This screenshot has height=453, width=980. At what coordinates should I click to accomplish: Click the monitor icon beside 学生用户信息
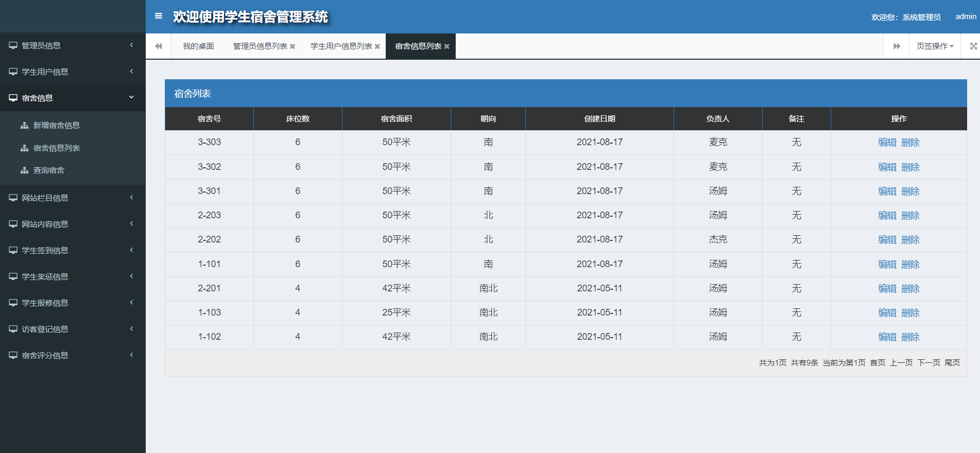pos(13,72)
